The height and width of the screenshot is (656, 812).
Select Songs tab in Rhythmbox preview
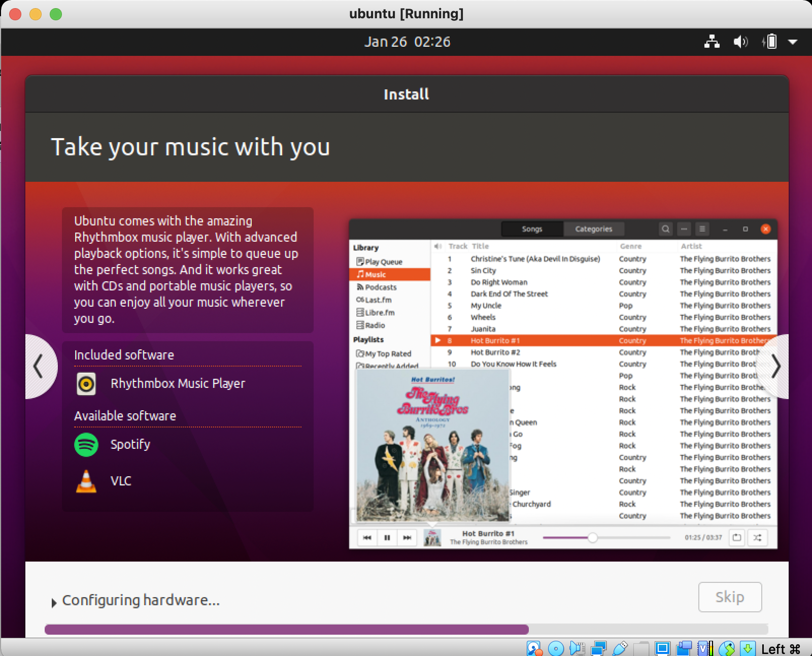[532, 229]
